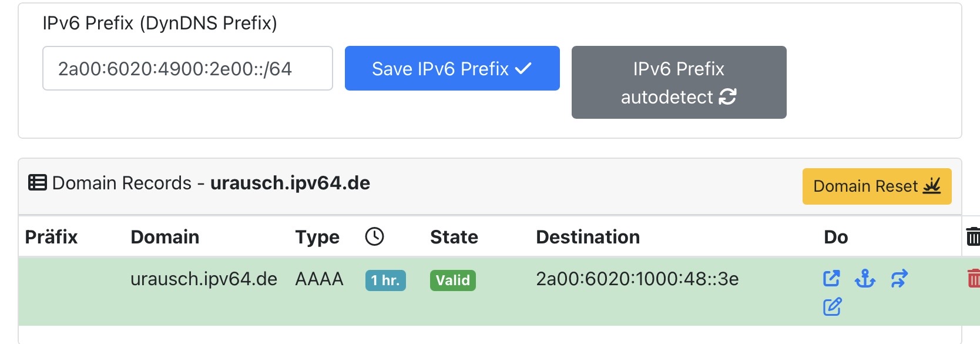Image resolution: width=980 pixels, height=344 pixels.
Task: Click the yellow Domain Reset button
Action: coord(877,186)
